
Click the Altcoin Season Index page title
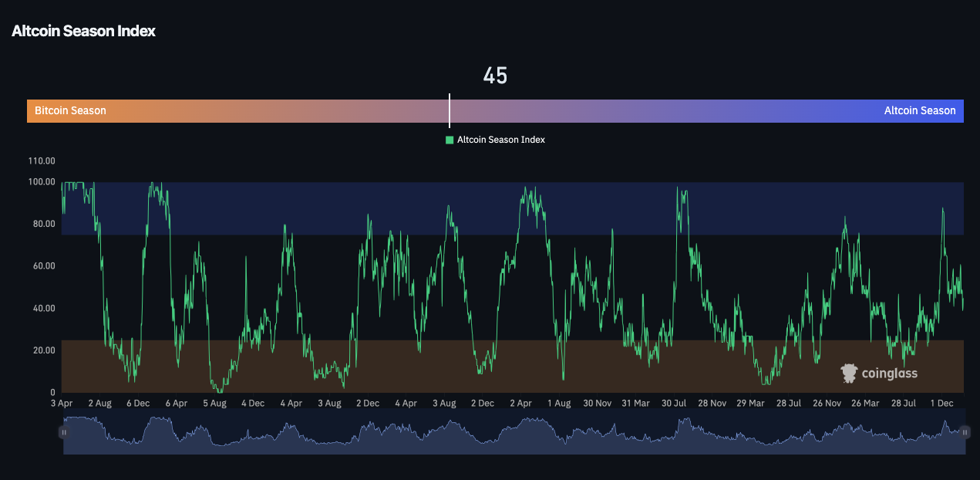click(x=83, y=31)
